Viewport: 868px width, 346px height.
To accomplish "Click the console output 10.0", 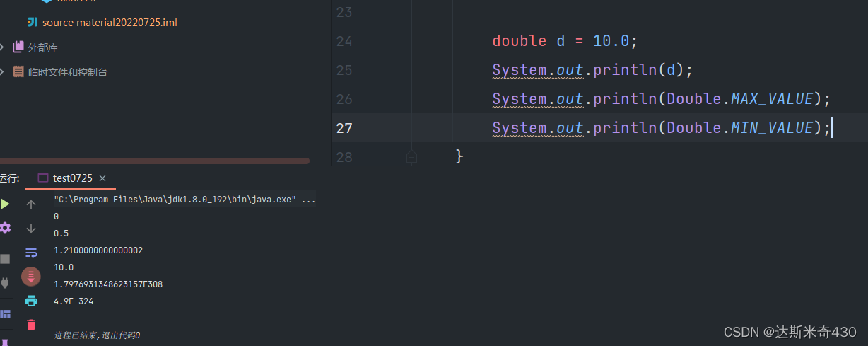I will pos(64,267).
